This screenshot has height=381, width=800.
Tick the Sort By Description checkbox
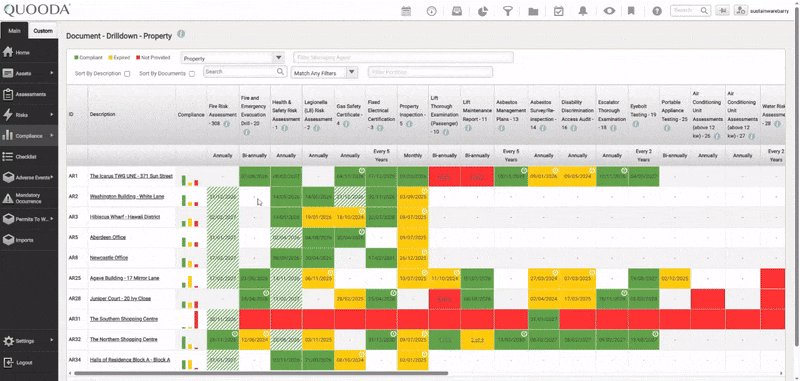(127, 73)
